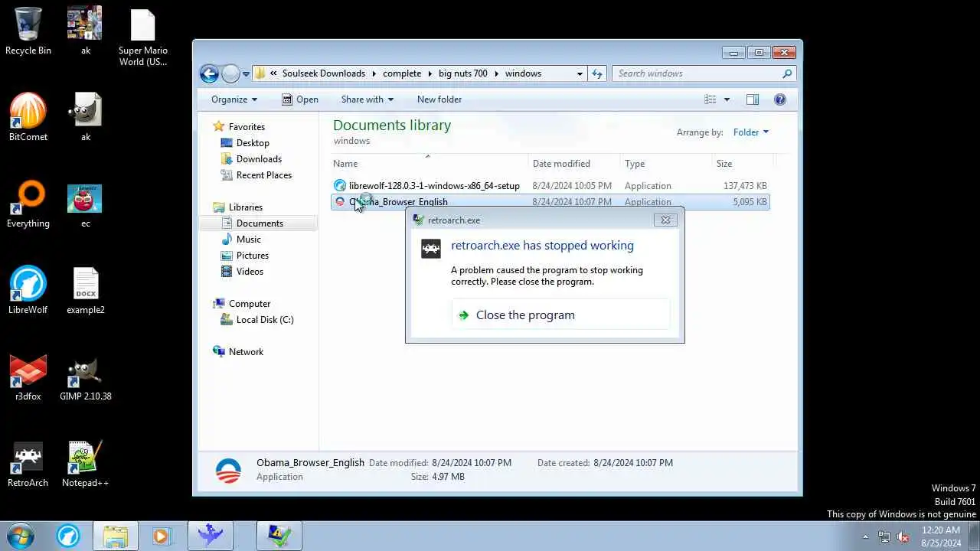Click the blue bird taskbar icon
Viewport: 980px width, 551px height.
point(210,536)
